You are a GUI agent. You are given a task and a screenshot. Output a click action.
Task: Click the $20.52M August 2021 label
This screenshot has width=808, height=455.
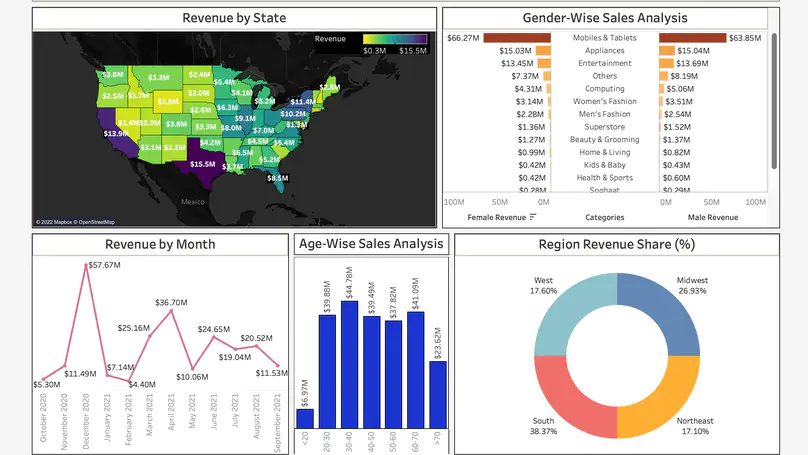[x=256, y=338]
